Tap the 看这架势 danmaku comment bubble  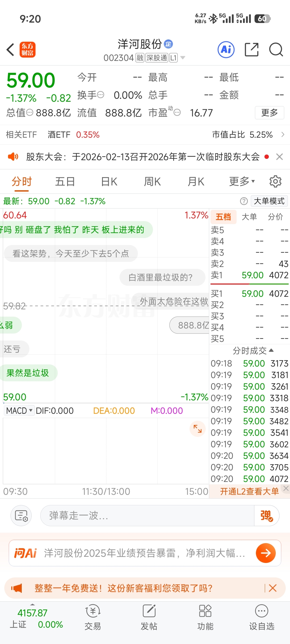tap(71, 253)
